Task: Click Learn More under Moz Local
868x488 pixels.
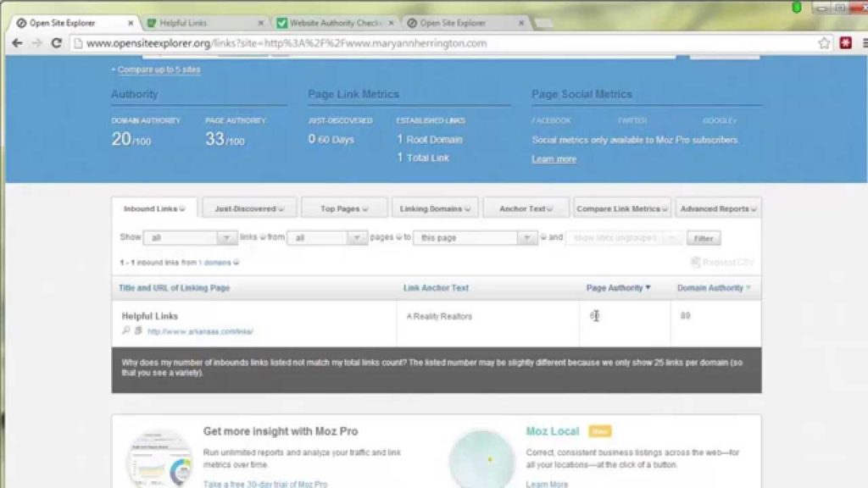Action: (x=547, y=484)
